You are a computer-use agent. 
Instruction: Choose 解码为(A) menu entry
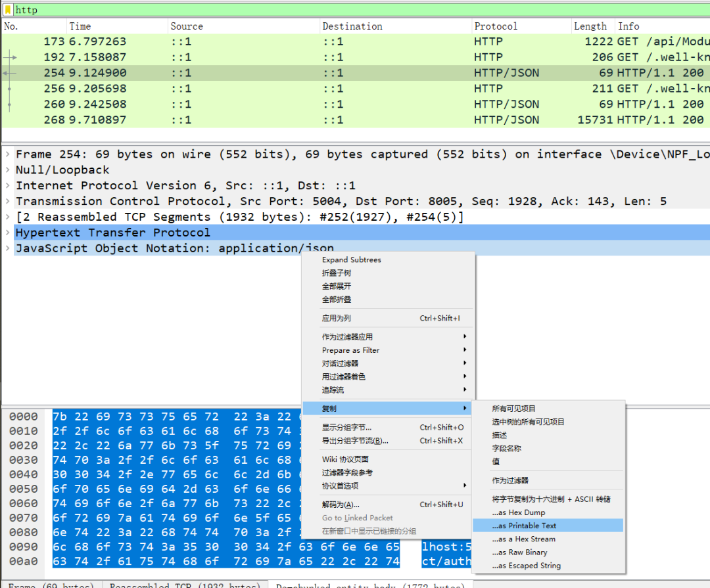[x=388, y=505]
